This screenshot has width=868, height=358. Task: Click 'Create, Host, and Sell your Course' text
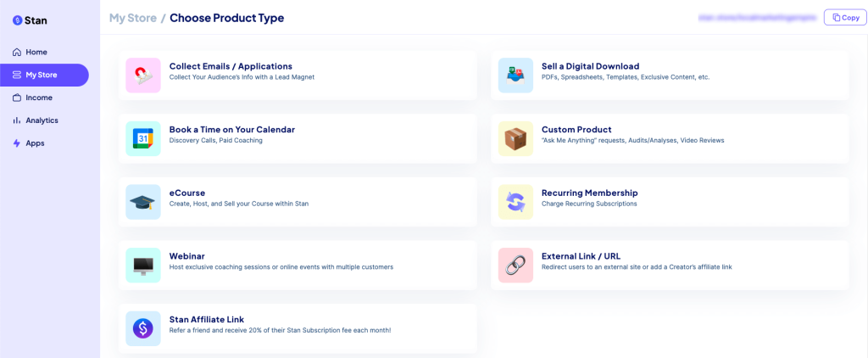(238, 204)
